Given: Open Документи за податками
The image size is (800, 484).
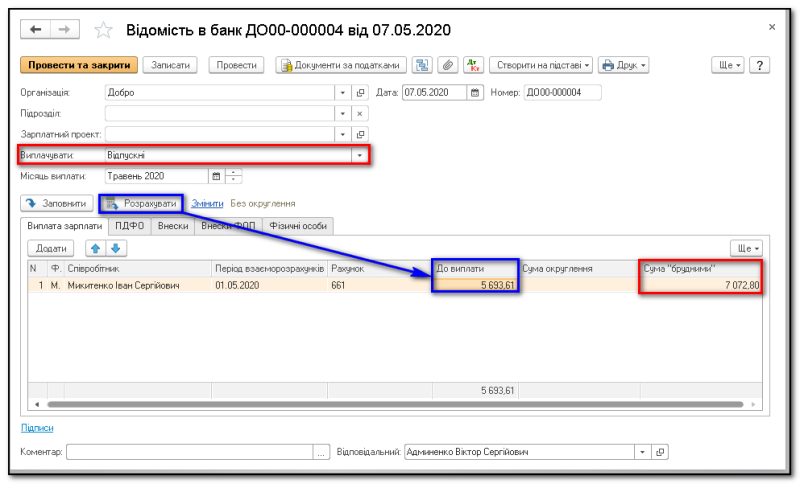Looking at the screenshot, I should (x=341, y=65).
